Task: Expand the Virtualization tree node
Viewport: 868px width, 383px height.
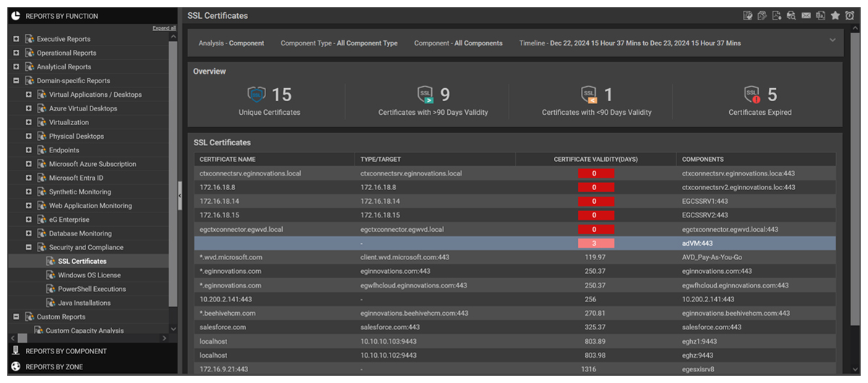Action: (29, 123)
